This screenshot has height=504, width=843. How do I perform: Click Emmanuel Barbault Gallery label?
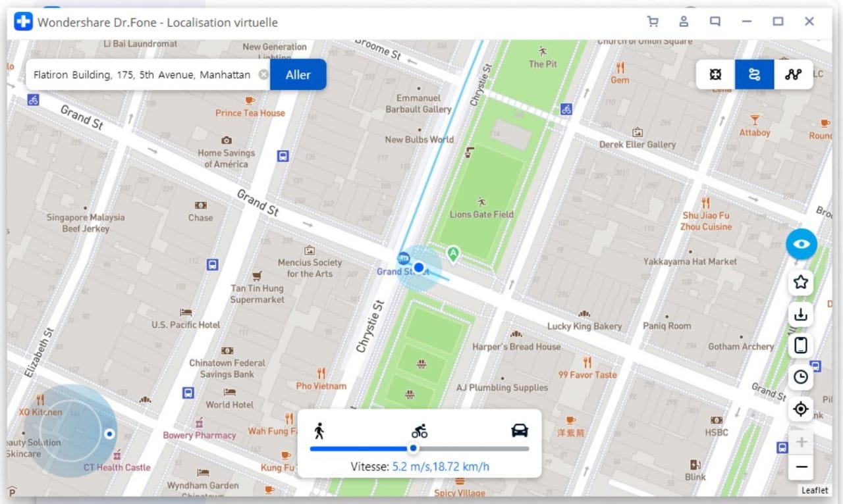[x=418, y=103]
